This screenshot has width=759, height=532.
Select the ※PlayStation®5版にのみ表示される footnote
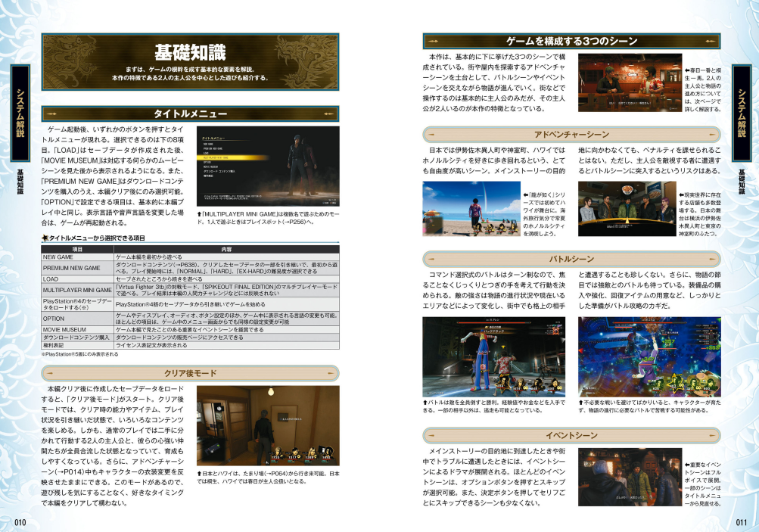click(80, 354)
